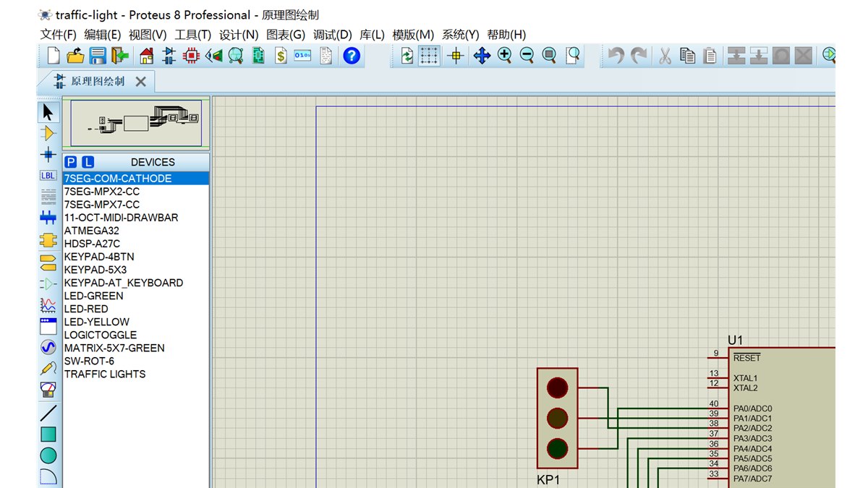Open the 文件(F) menu
Screen dimensions: 868x488
[59, 35]
